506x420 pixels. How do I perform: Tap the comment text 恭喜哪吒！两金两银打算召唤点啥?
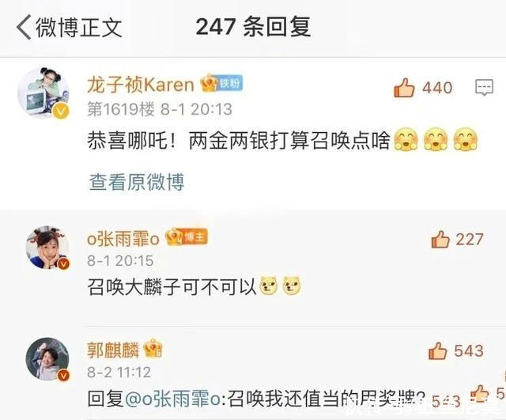point(239,141)
